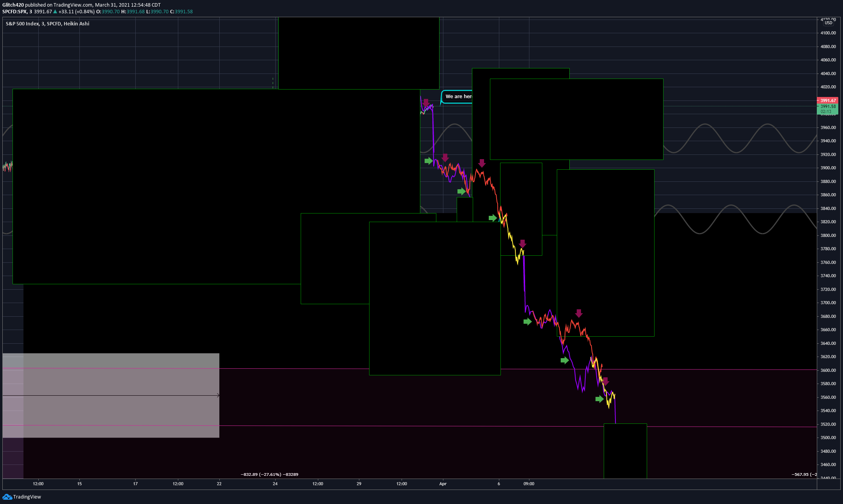Image resolution: width=843 pixels, height=504 pixels.
Task: Click the TradingView logo icon
Action: (7, 497)
